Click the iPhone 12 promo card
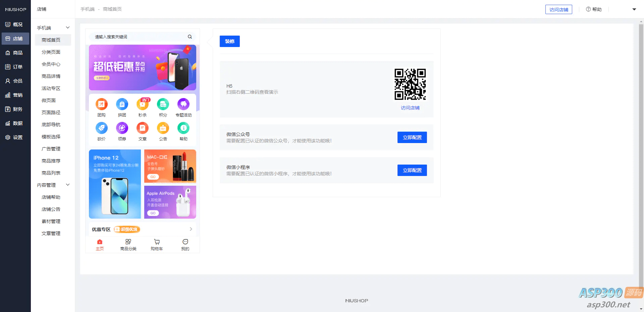Screen dimensions: 644x312 click(x=115, y=184)
